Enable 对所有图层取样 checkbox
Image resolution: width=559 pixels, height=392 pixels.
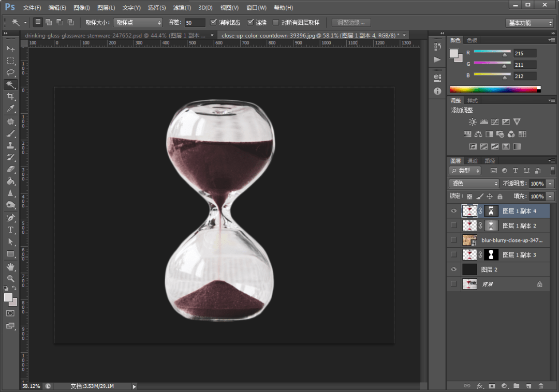coord(275,22)
